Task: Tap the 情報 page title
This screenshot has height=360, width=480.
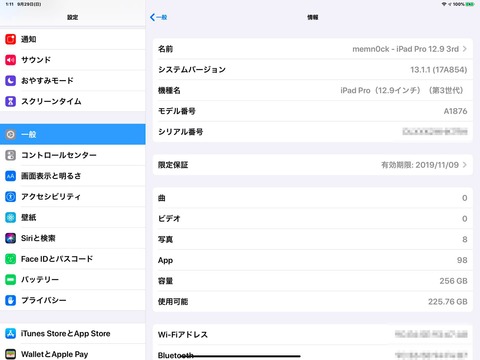Action: [x=312, y=17]
